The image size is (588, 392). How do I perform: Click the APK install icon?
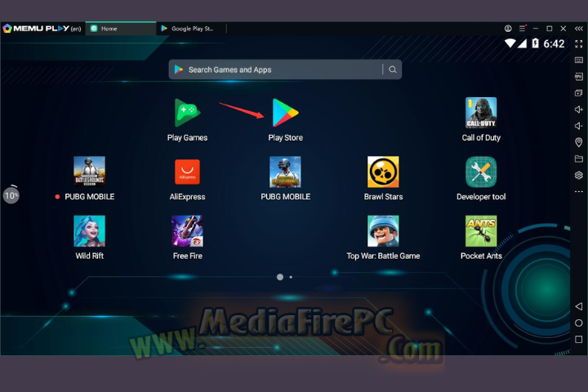click(579, 77)
